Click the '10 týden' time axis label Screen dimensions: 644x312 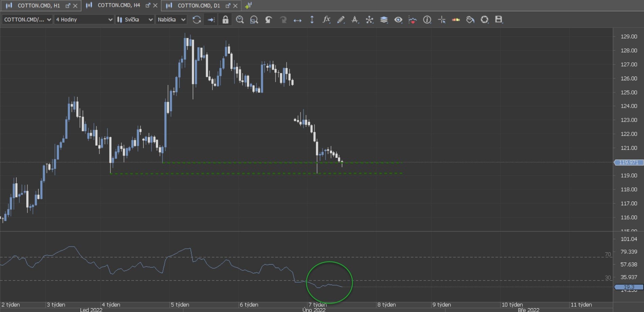[512, 305]
